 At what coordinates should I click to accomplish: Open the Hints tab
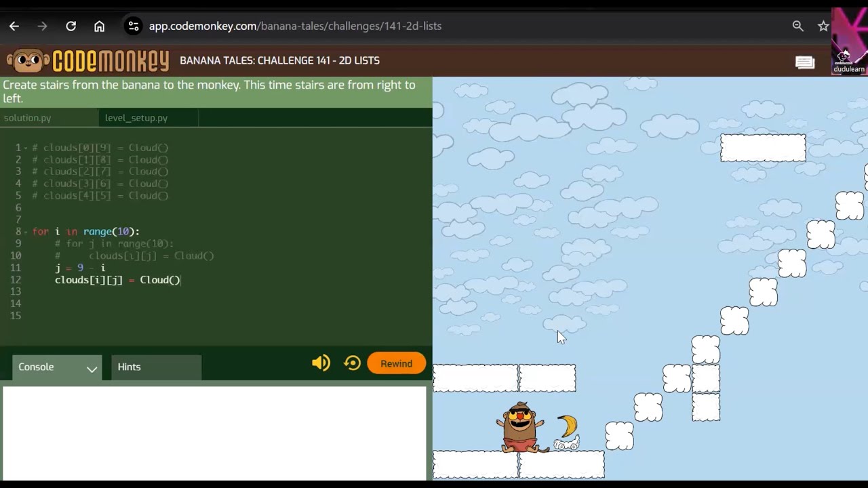pos(156,367)
